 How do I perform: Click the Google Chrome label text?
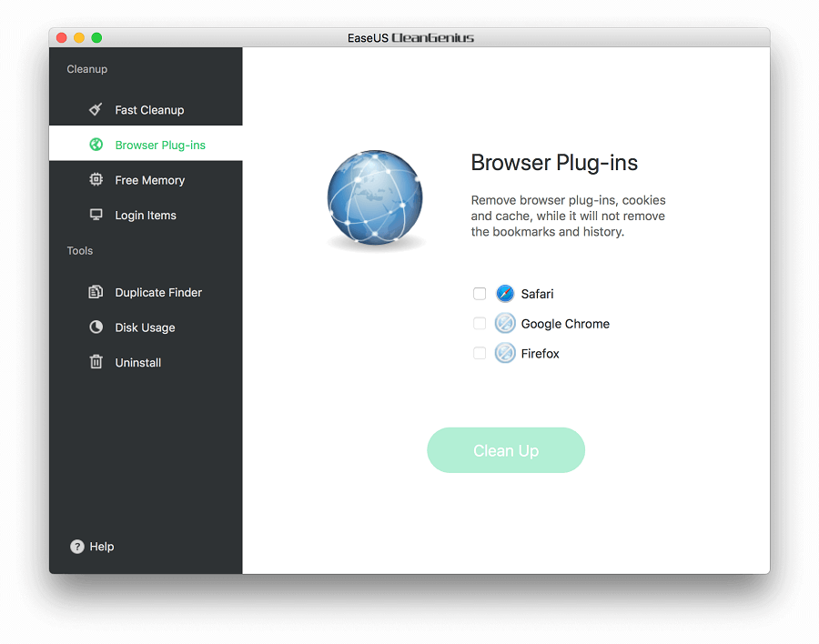(565, 324)
